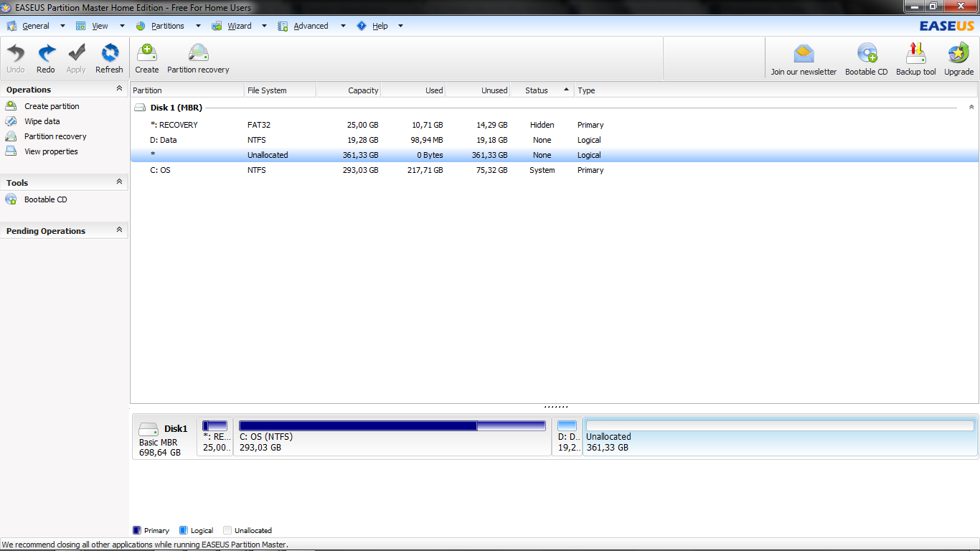Sort by the Unused column header

(x=478, y=90)
